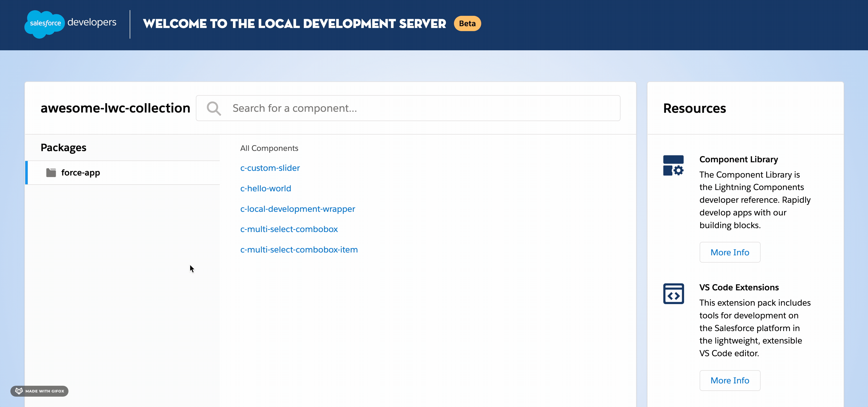Click the component search input field

click(404, 108)
